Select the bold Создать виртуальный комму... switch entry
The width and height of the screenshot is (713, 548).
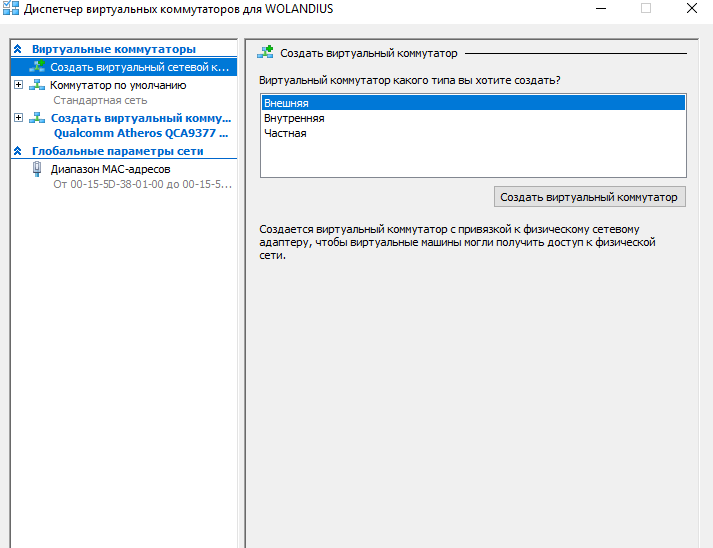[x=141, y=118]
